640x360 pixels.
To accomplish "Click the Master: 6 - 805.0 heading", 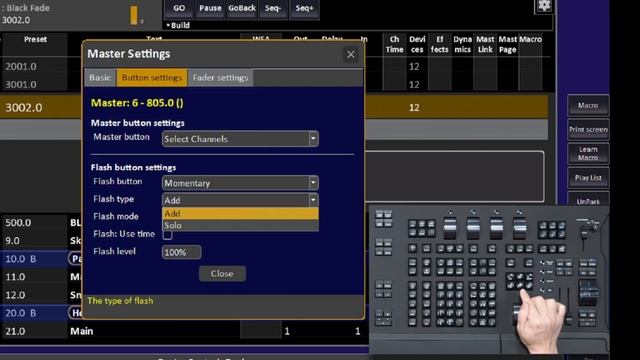I will pyautogui.click(x=137, y=103).
